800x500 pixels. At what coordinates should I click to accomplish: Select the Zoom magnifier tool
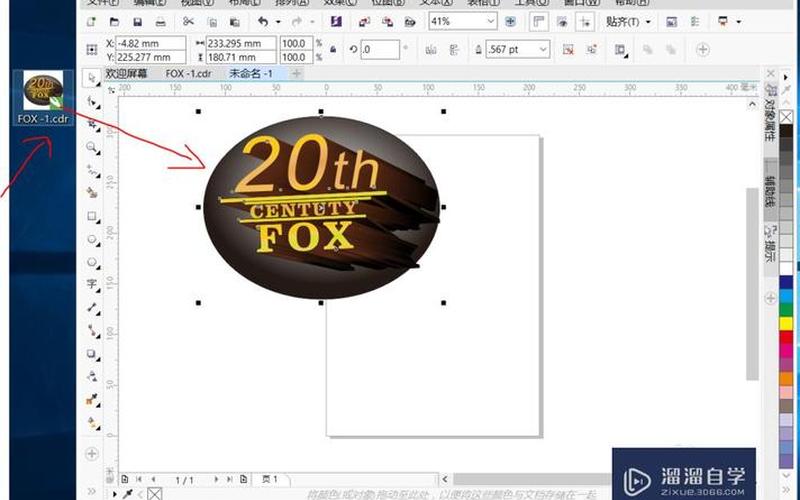[x=92, y=147]
